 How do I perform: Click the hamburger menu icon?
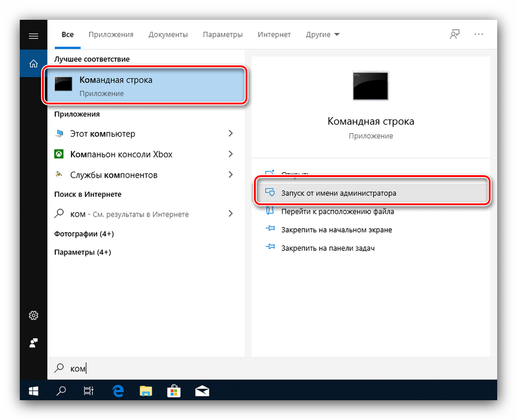(34, 35)
